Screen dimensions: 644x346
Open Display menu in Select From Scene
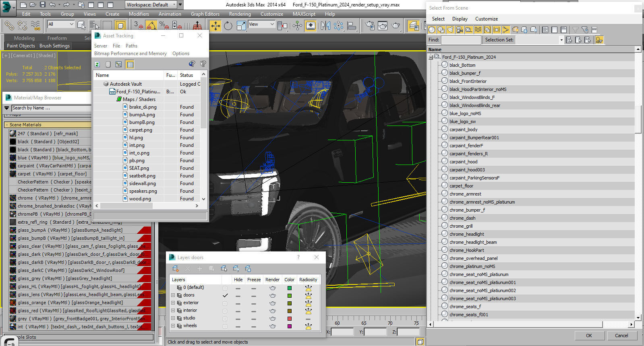(x=460, y=19)
